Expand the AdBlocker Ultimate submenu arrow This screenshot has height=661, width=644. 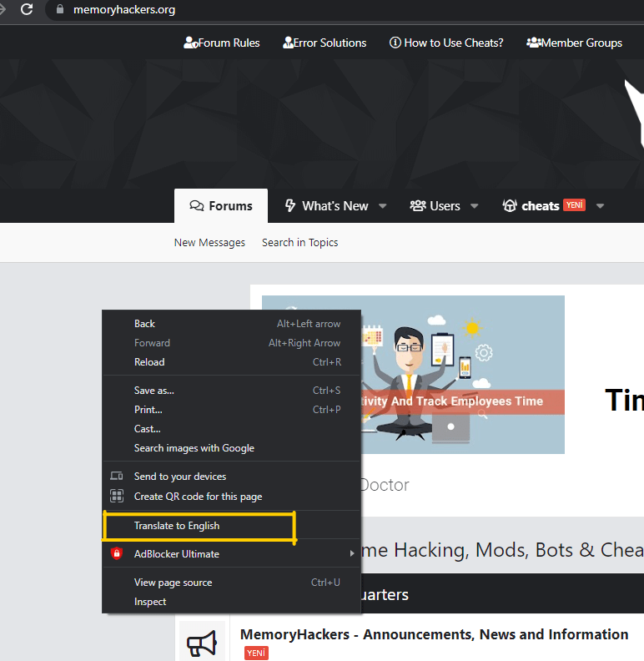click(352, 553)
